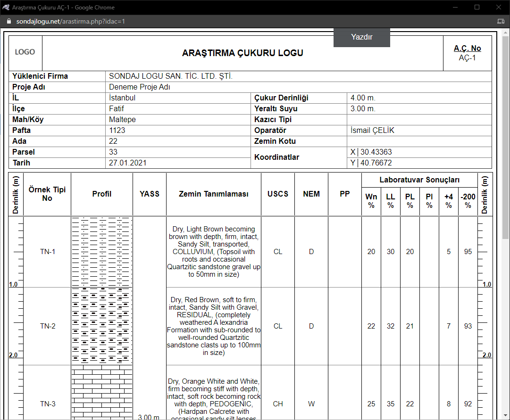Click the A.Ç. No underlined heading

tap(468, 48)
